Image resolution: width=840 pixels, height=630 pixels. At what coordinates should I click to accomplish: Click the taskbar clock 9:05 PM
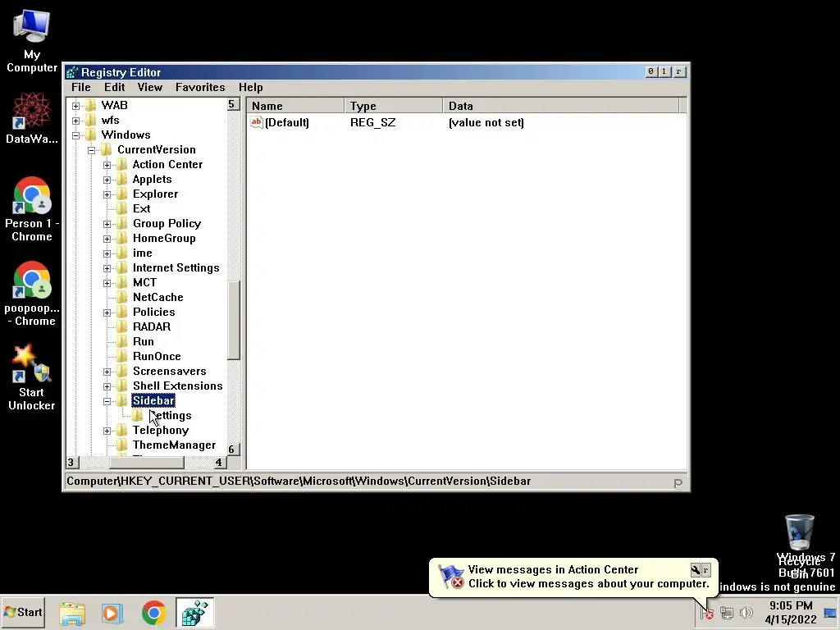[791, 605]
